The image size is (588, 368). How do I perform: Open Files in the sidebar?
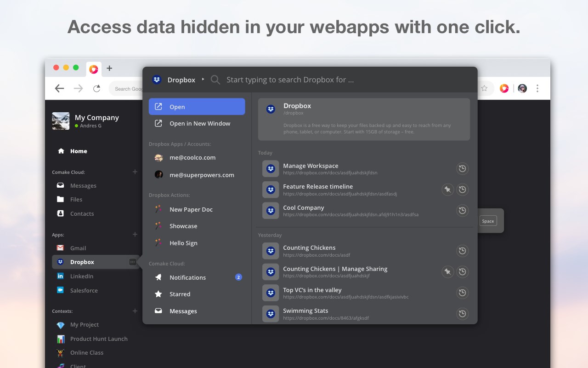point(76,200)
